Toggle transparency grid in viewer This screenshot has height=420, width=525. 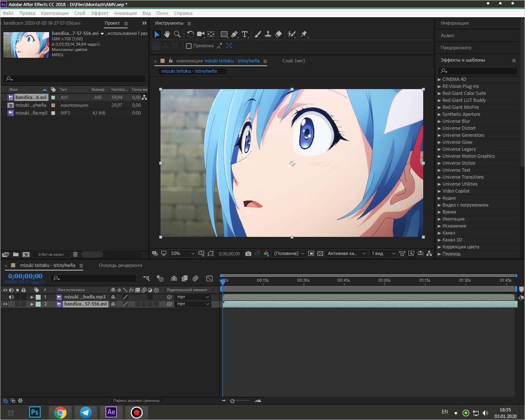point(320,254)
